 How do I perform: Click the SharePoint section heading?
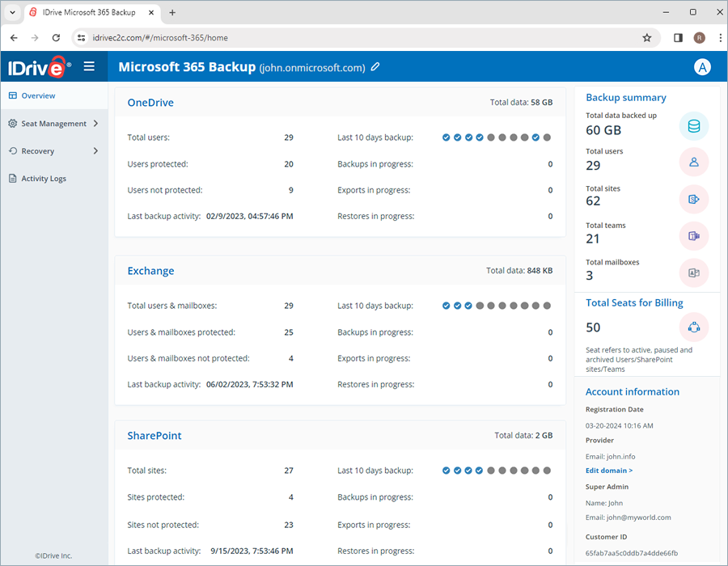tap(154, 436)
